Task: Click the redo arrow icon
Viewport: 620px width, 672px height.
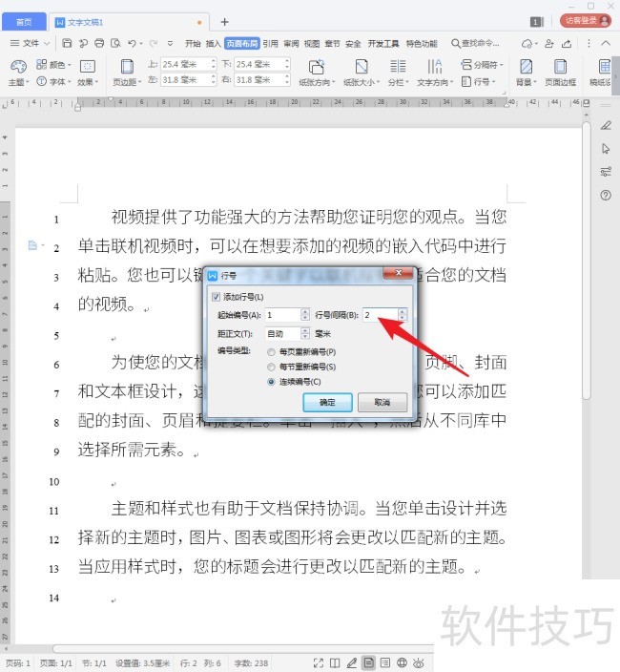Action: (x=154, y=43)
